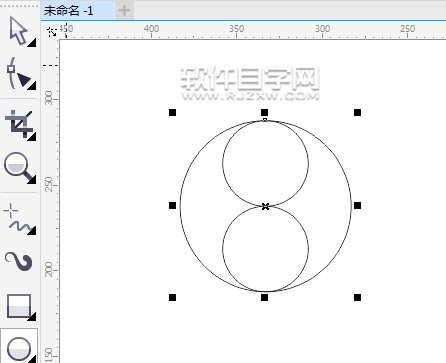The height and width of the screenshot is (363, 446).
Task: Select the Ellipse tool
Action: pos(19,348)
